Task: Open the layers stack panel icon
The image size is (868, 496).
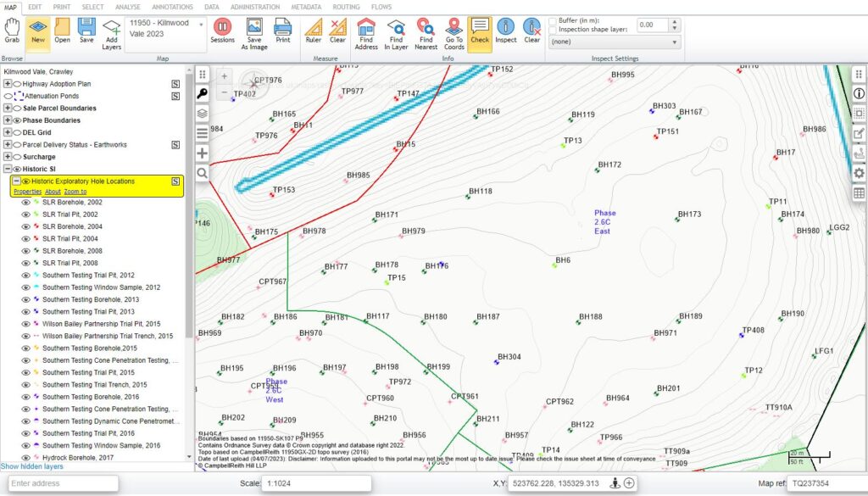Action: [202, 114]
